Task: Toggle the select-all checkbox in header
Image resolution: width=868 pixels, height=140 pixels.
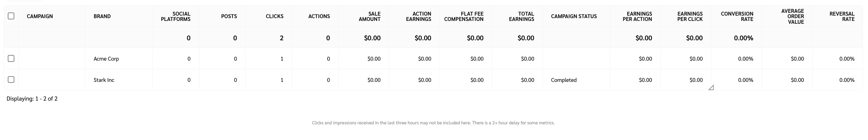Action: pos(11,16)
